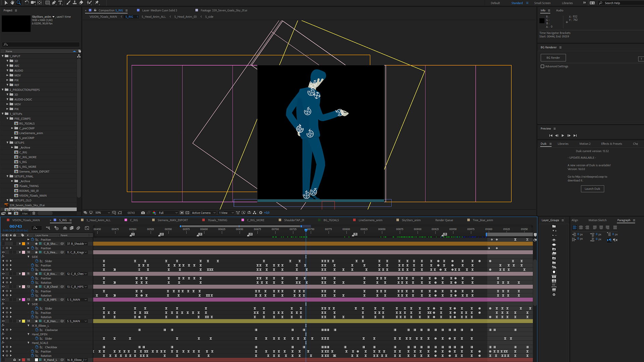Enable the Advanced Settings checkbox

coord(542,66)
